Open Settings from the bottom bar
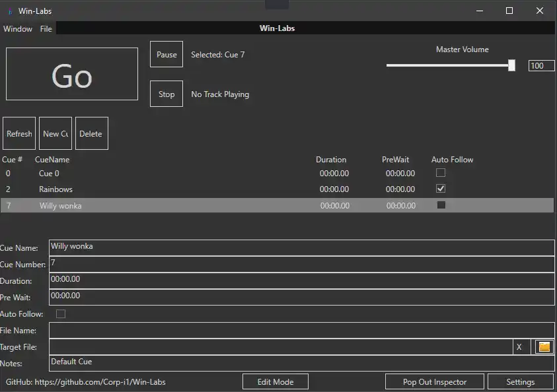The height and width of the screenshot is (392, 557). [x=520, y=381]
